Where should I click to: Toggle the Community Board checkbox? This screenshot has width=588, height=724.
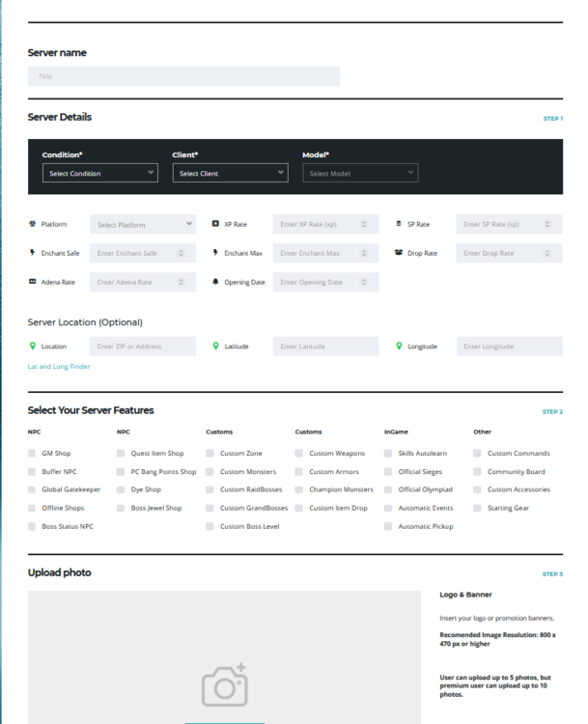[478, 472]
